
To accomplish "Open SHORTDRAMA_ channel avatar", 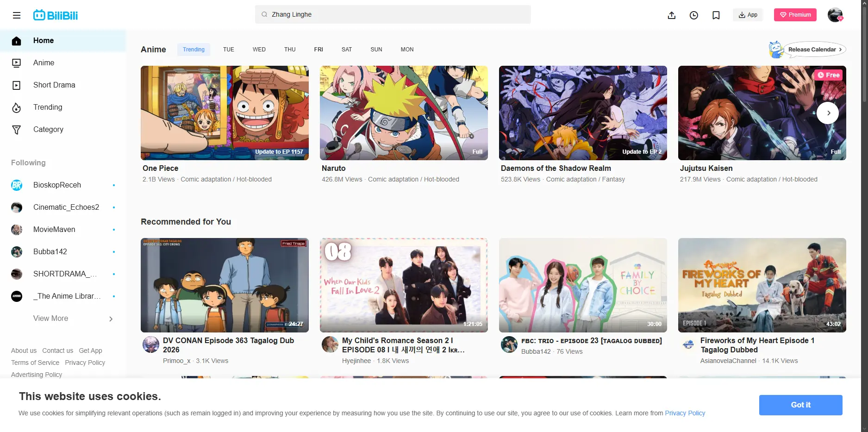I will (17, 274).
